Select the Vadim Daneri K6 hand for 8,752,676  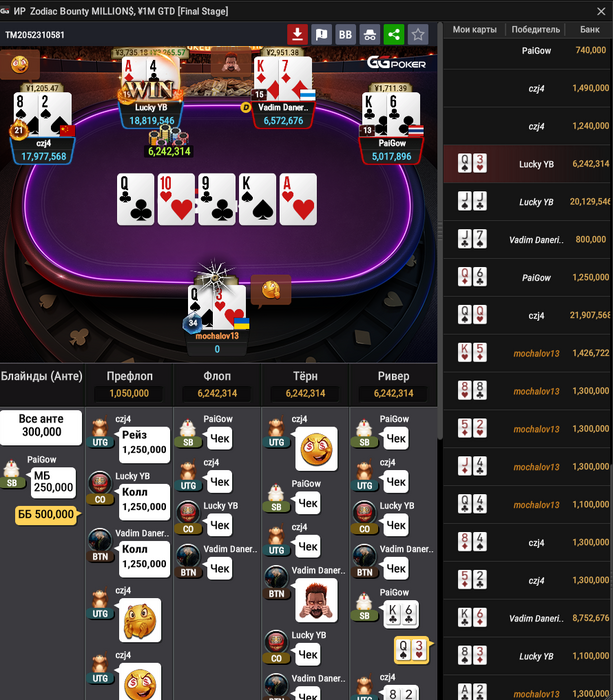pos(527,618)
